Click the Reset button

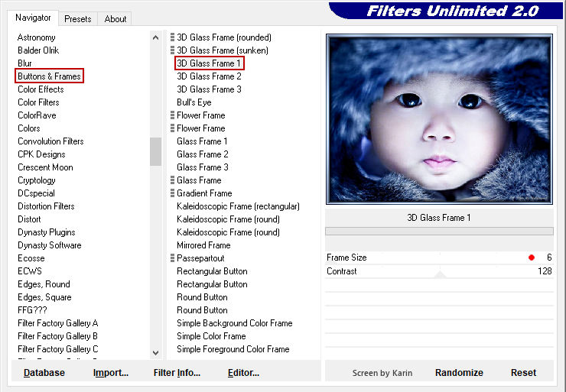(523, 373)
